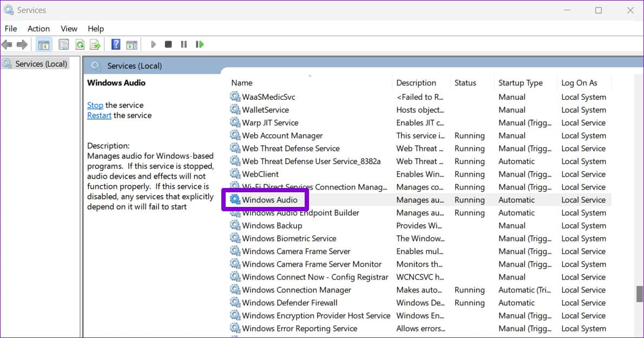Click the Stop the service link
The height and width of the screenshot is (338, 644).
(95, 105)
